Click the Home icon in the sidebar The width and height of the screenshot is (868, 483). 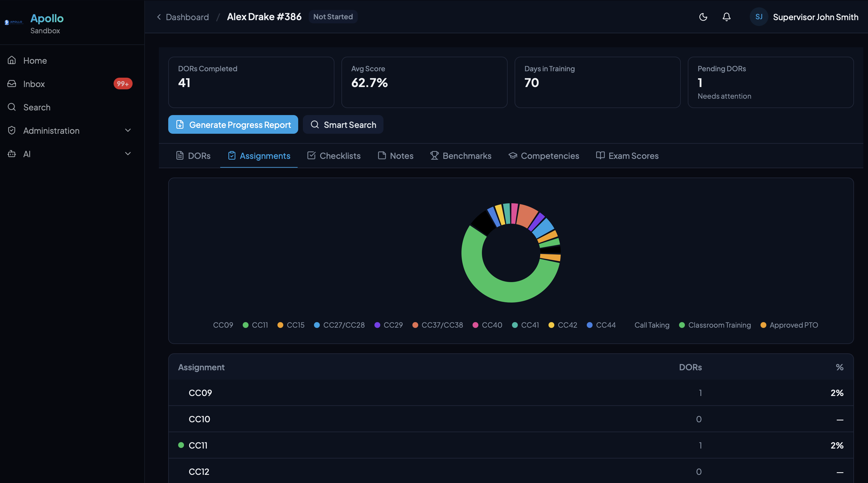[11, 60]
